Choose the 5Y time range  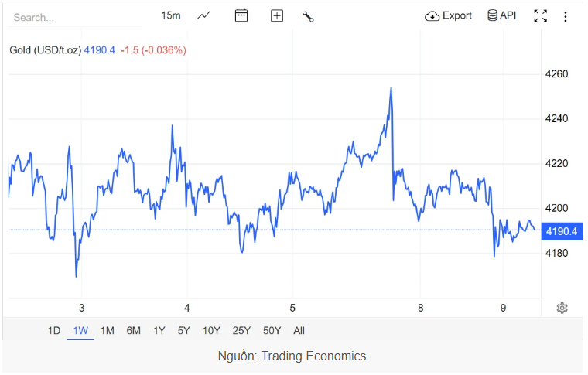click(183, 331)
